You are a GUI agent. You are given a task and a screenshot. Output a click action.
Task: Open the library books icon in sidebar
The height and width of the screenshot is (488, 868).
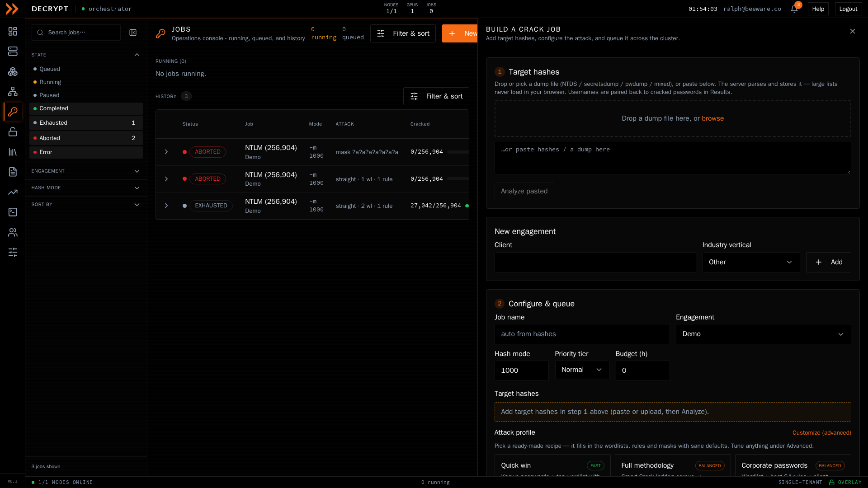(13, 152)
